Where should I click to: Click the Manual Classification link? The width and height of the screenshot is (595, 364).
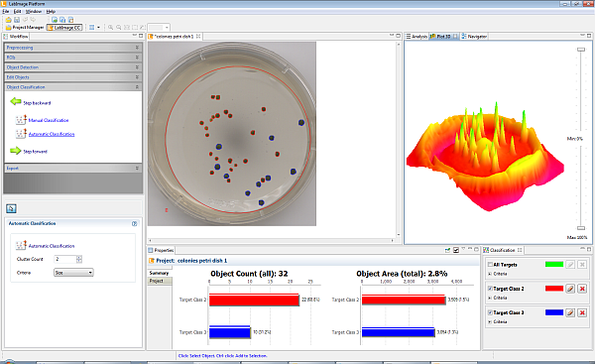(49, 120)
